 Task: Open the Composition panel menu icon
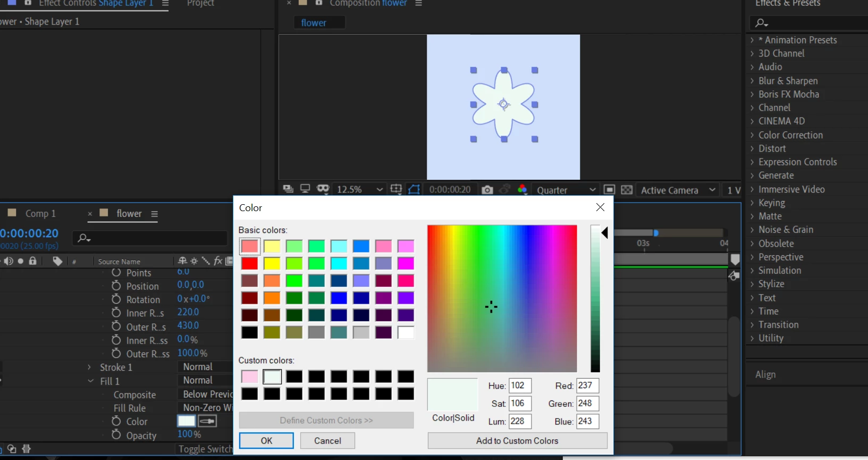[x=419, y=3]
